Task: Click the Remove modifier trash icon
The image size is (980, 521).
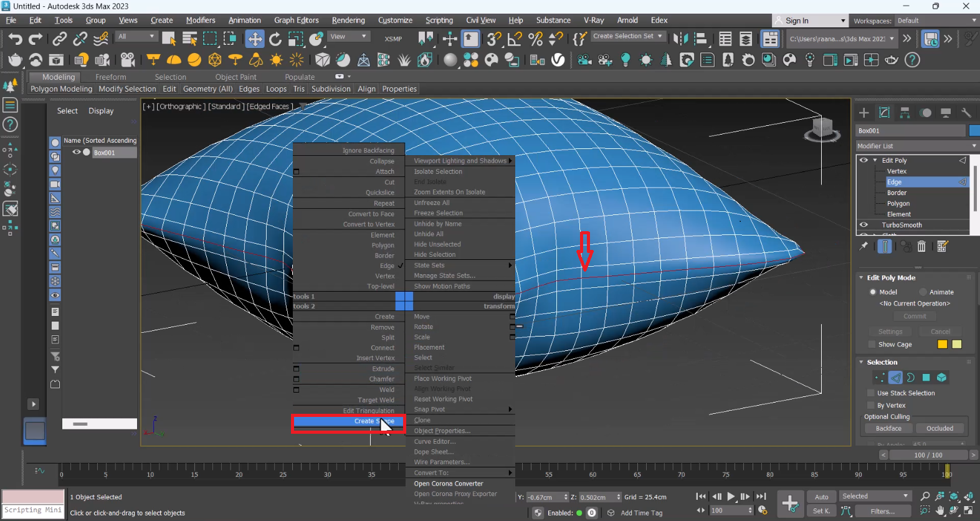Action: 921,247
